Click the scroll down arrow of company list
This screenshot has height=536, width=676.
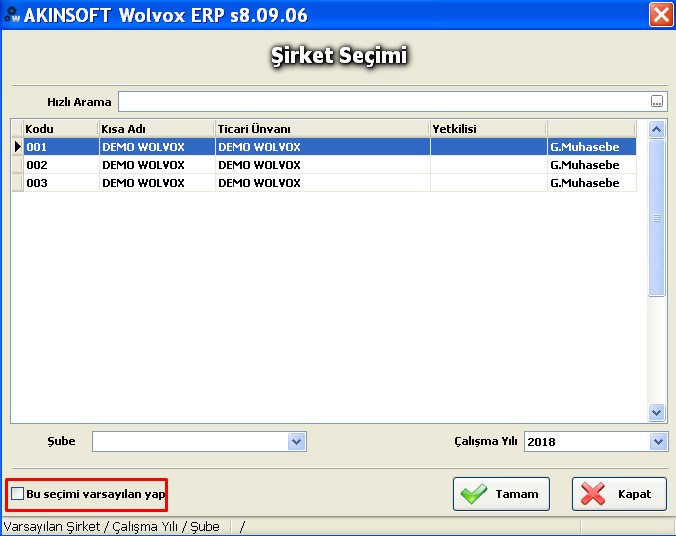tap(656, 413)
